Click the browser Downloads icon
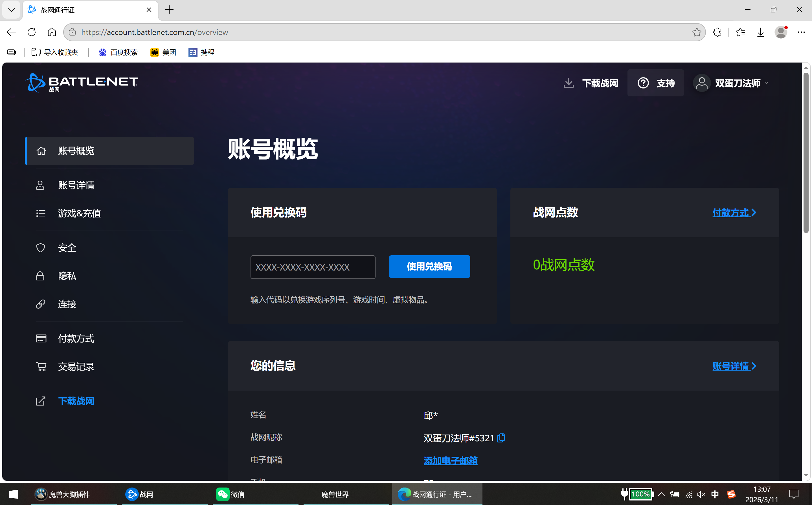 point(760,32)
